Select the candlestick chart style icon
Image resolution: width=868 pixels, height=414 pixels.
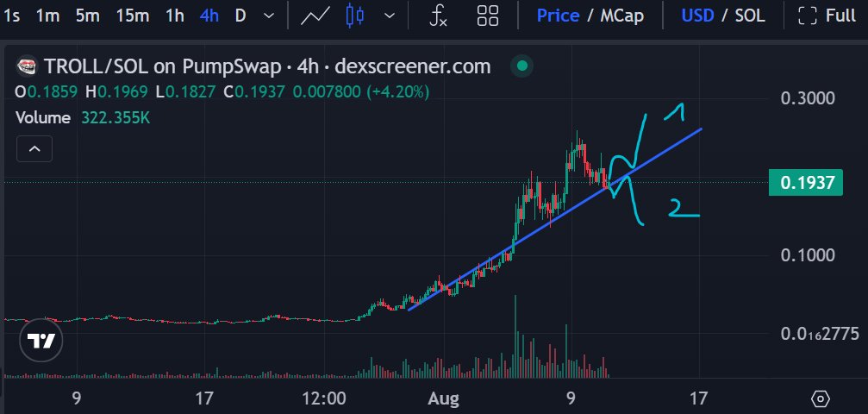[x=355, y=16]
